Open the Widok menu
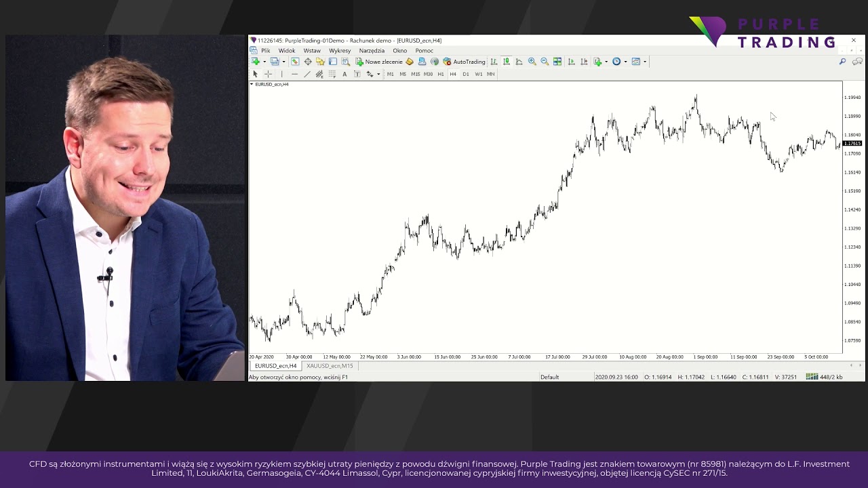This screenshot has width=868, height=488. (x=287, y=51)
